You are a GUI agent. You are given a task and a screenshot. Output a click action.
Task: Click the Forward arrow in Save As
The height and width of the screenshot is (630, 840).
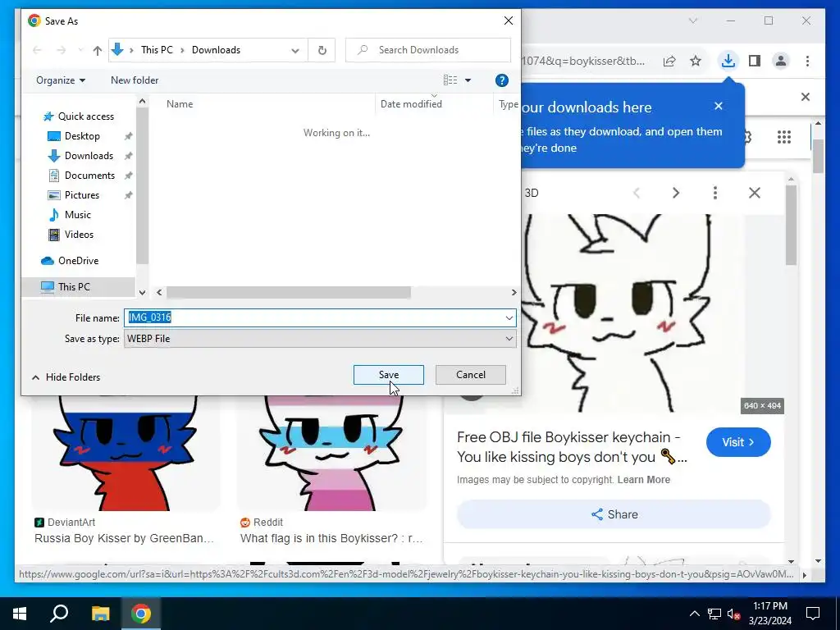61,50
